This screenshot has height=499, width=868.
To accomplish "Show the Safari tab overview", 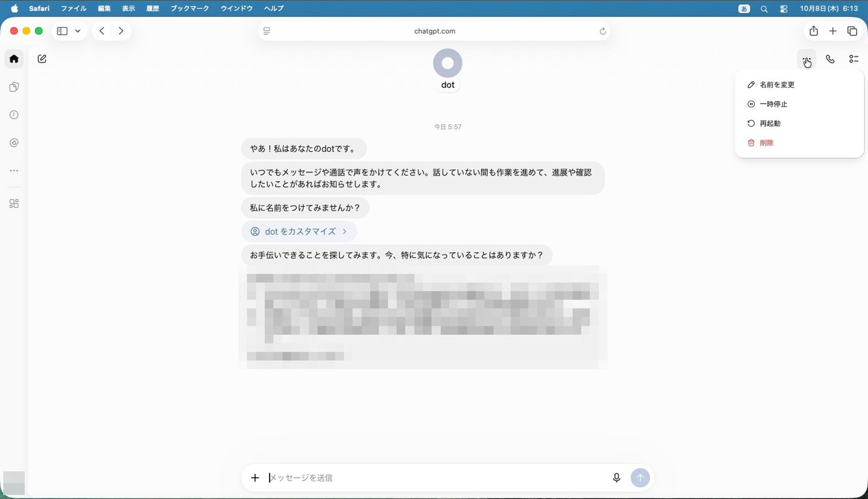I will (852, 31).
